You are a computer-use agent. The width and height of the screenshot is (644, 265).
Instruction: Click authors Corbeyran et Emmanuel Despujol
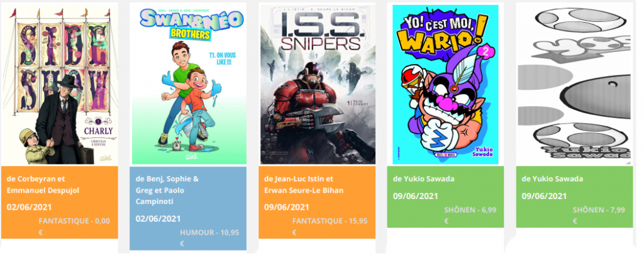click(43, 185)
